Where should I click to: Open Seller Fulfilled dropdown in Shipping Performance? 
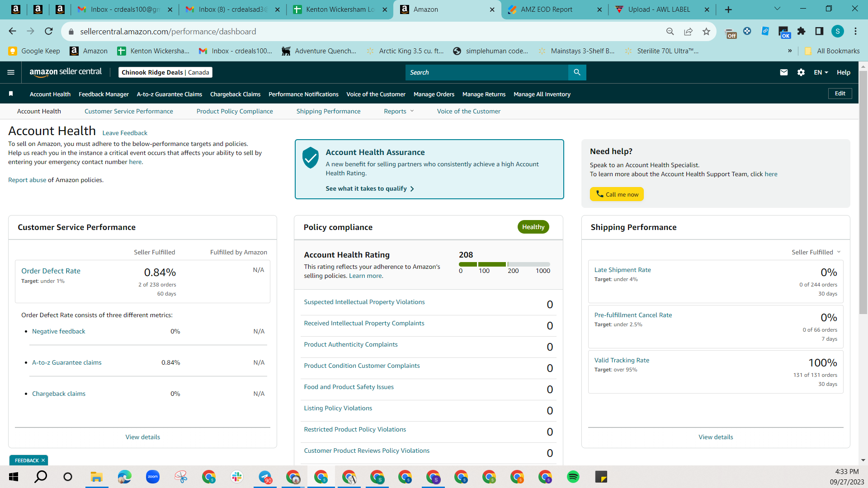[816, 252]
